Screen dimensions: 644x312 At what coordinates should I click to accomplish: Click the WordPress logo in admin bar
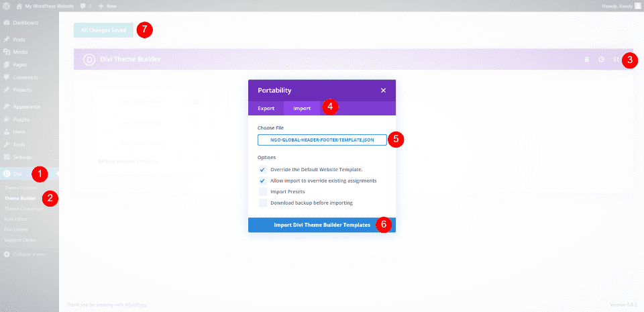(x=7, y=6)
